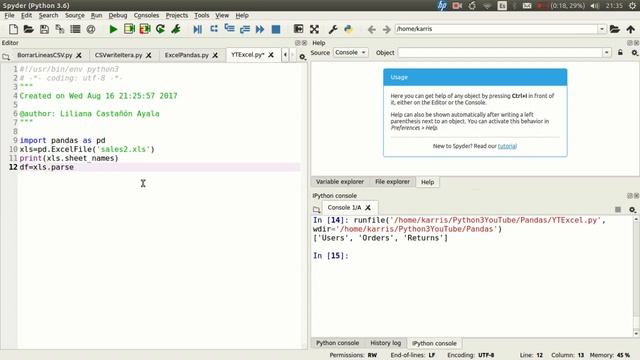
Task: Expand Object field dropdown arrow
Action: (x=607, y=53)
